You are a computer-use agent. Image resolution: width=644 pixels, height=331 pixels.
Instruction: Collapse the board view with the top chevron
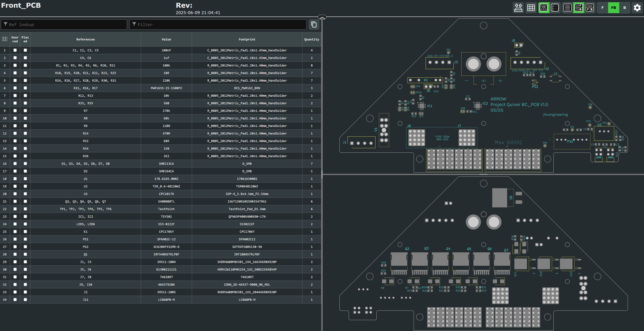tap(322, 17)
